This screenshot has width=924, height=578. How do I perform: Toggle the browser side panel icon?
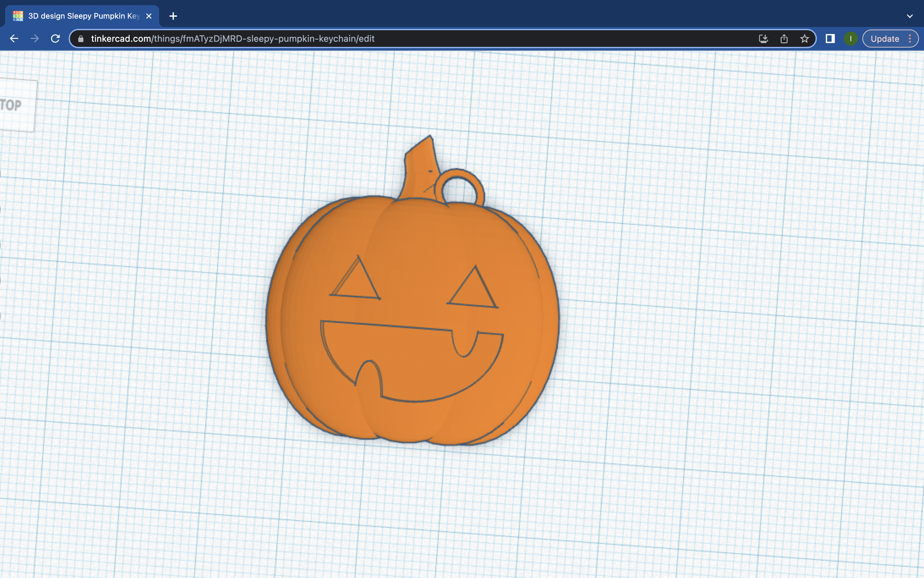click(830, 39)
